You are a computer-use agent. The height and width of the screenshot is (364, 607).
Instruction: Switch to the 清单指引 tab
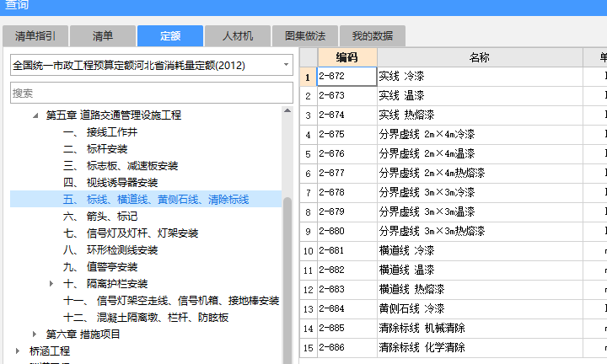(35, 36)
